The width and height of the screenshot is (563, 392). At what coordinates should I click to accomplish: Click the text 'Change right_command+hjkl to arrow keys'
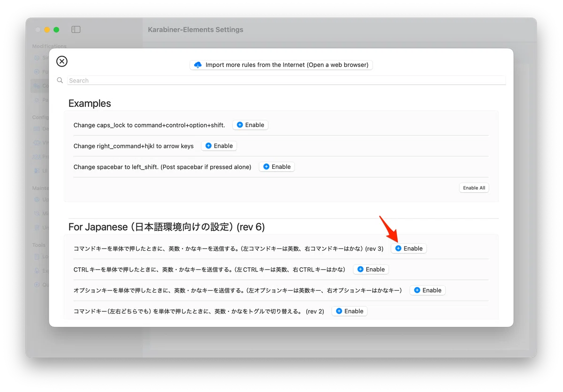tap(134, 146)
